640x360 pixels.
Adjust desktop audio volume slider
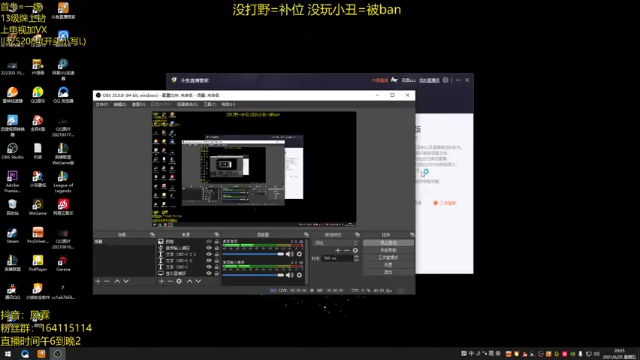[x=253, y=254]
